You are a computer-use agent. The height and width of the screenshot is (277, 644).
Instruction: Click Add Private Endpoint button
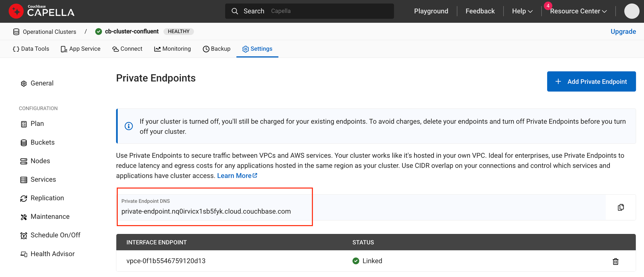(x=591, y=82)
